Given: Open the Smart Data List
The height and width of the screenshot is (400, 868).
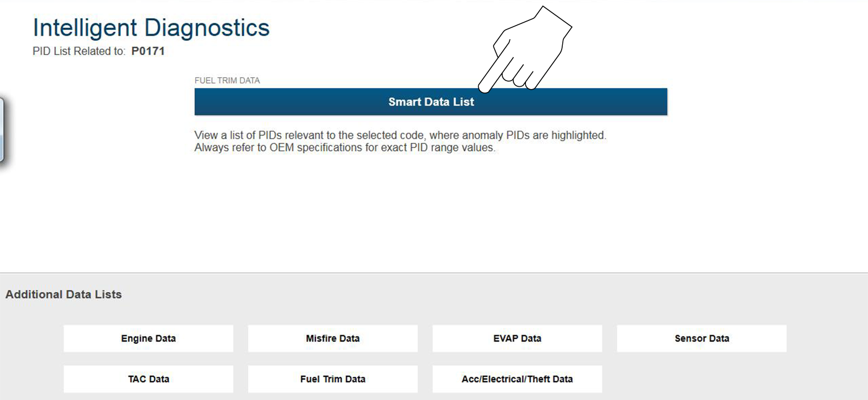Looking at the screenshot, I should point(431,102).
